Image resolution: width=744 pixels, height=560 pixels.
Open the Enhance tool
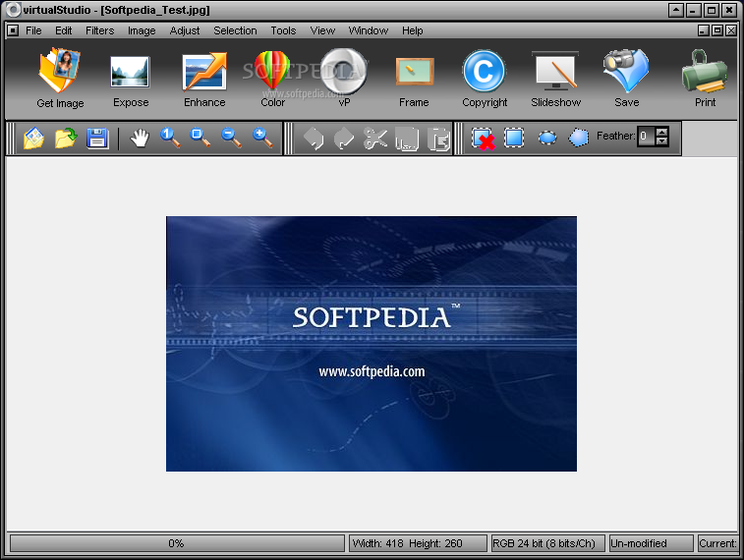pyautogui.click(x=204, y=80)
